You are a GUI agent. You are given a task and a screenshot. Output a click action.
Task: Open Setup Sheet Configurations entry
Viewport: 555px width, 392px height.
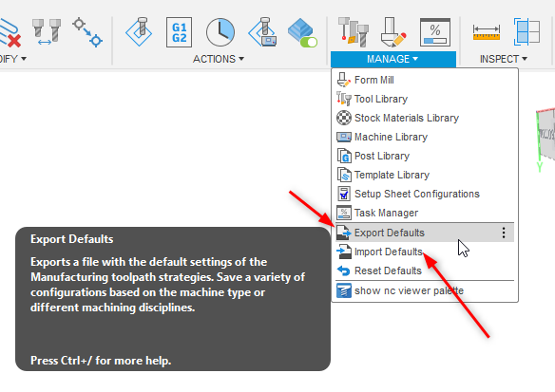click(x=424, y=194)
